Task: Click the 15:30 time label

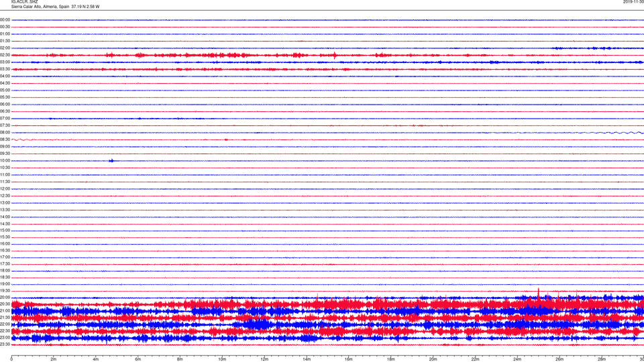Action: [x=5, y=237]
